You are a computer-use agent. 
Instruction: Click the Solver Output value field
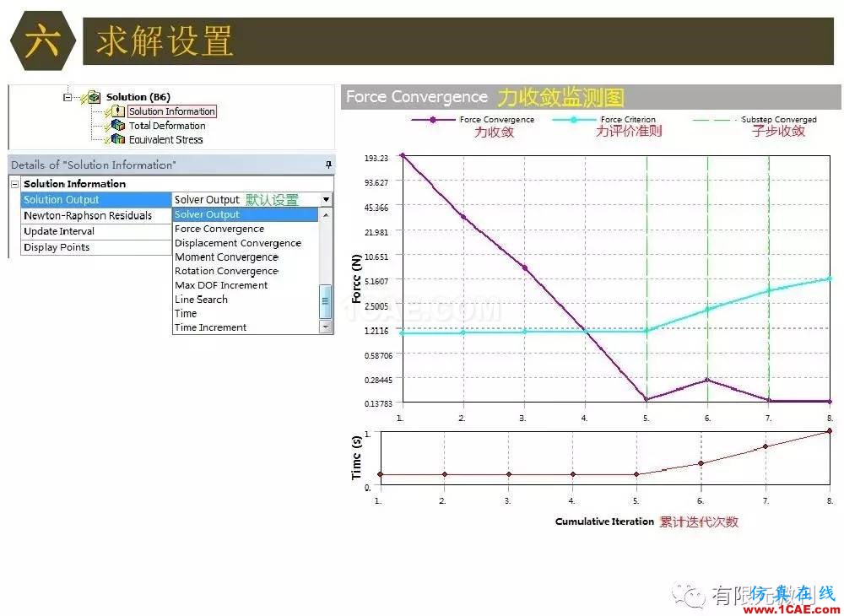[x=246, y=200]
